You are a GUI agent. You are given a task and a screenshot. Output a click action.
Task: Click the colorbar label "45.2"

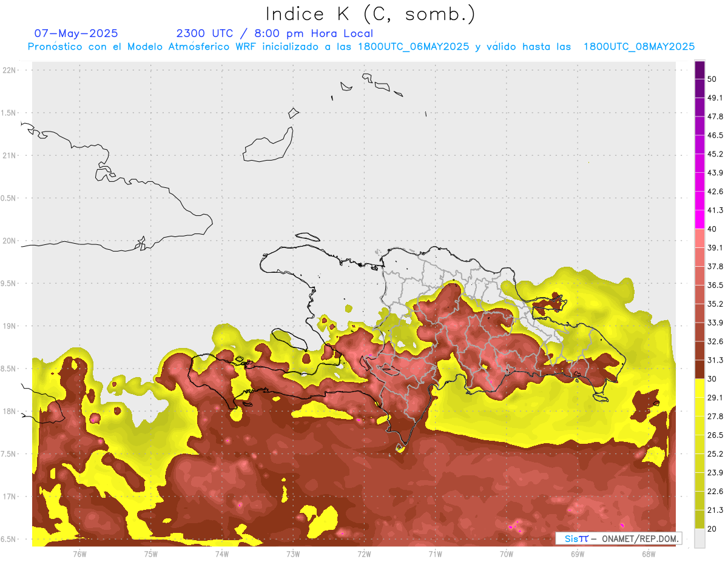pos(715,154)
